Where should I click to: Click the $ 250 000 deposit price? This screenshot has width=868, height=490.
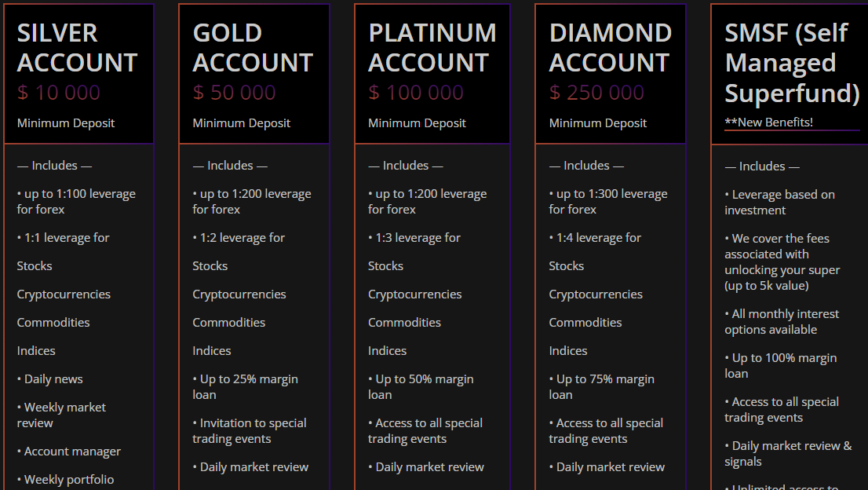[596, 93]
